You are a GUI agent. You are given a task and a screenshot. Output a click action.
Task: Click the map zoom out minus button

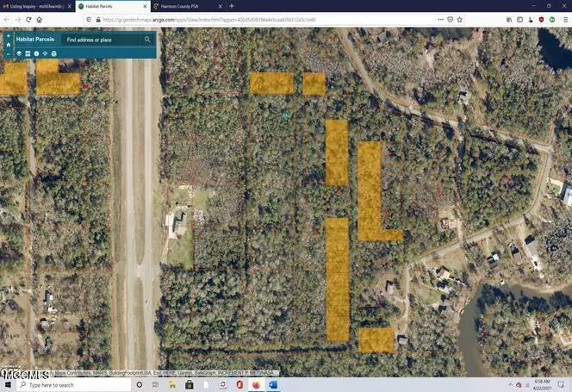9,54
